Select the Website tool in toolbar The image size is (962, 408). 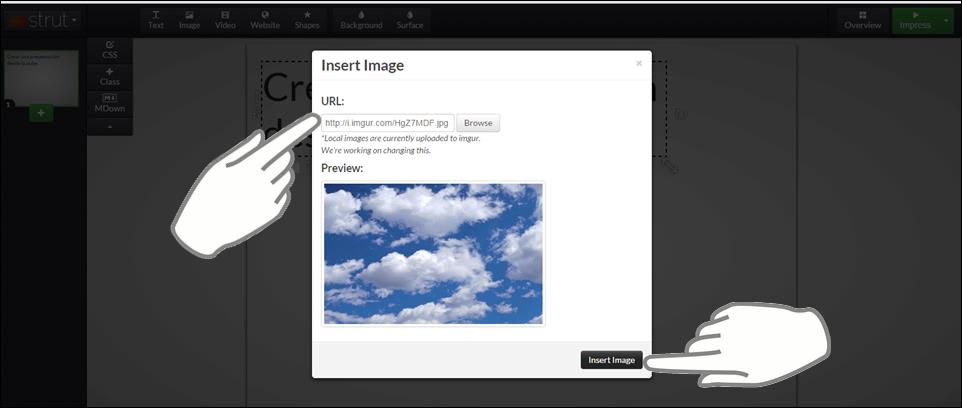265,20
